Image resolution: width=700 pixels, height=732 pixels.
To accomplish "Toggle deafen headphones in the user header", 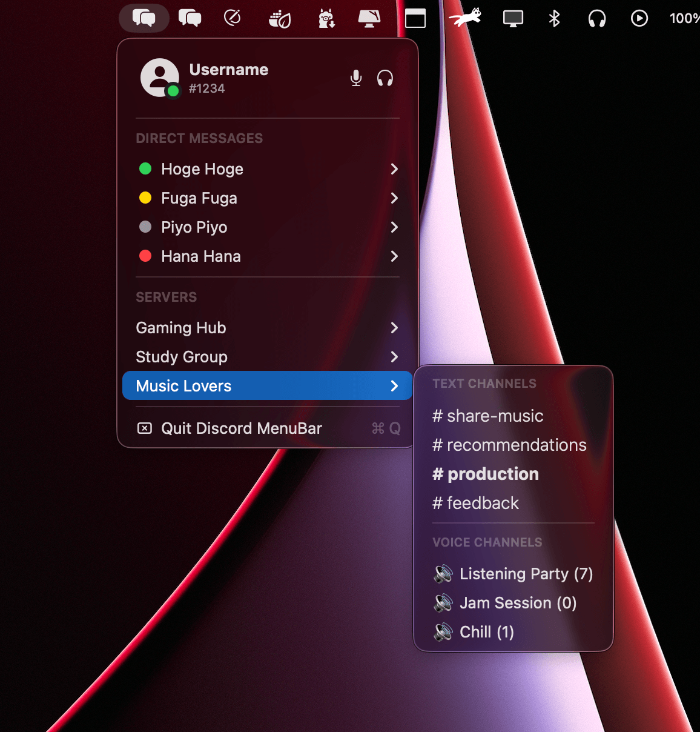I will tap(385, 78).
